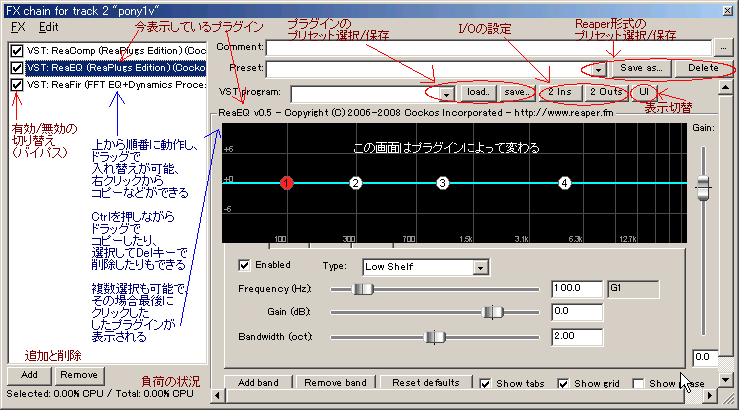This screenshot has height=410, width=739.
Task: Open the FX menu
Action: [x=17, y=26]
